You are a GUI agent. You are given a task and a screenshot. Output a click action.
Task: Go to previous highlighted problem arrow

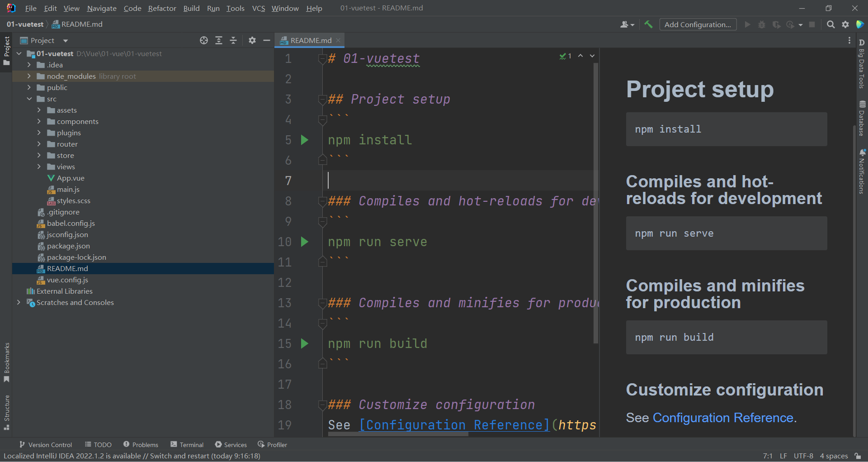coord(580,56)
